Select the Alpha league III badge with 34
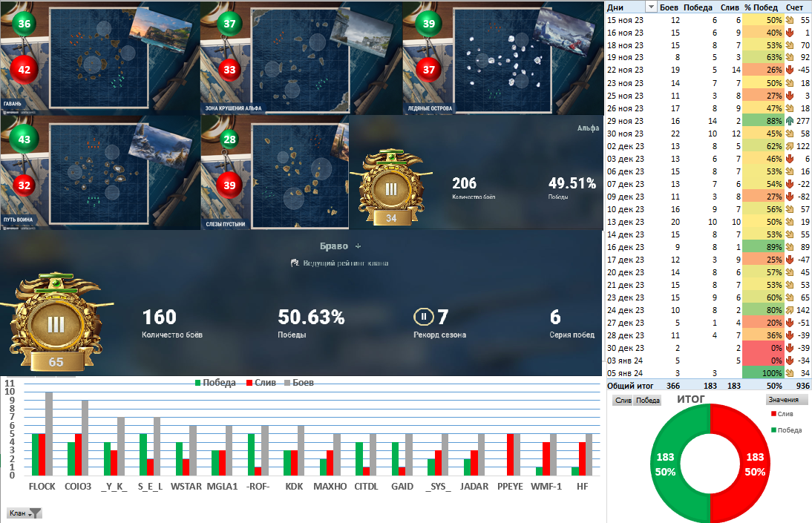Image resolution: width=812 pixels, height=523 pixels. (391, 189)
